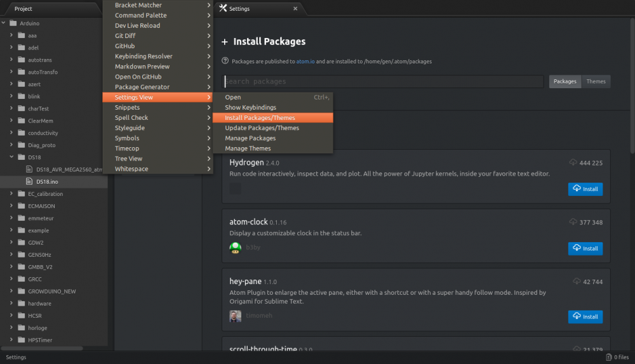635x364 pixels.
Task: Expand the GDW2 folder
Action: 11,242
